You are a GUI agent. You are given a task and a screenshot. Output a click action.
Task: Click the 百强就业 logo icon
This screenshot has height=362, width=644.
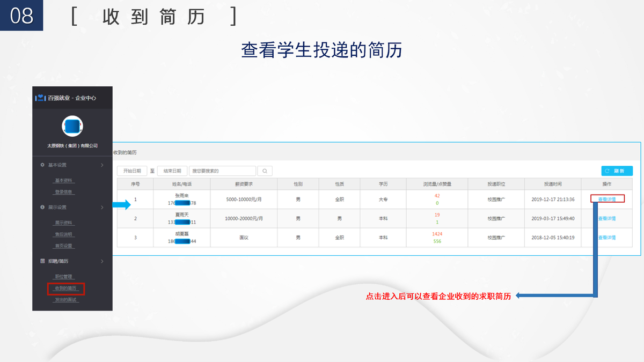(40, 98)
